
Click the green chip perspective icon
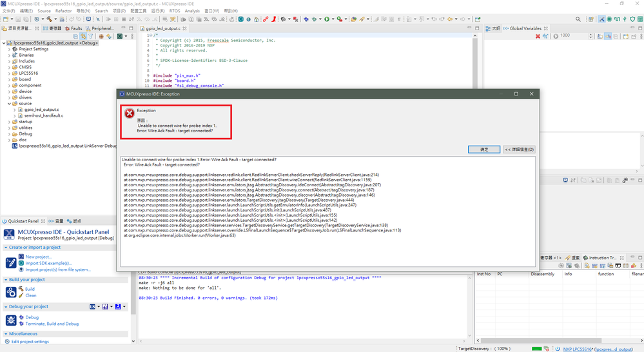click(x=609, y=19)
